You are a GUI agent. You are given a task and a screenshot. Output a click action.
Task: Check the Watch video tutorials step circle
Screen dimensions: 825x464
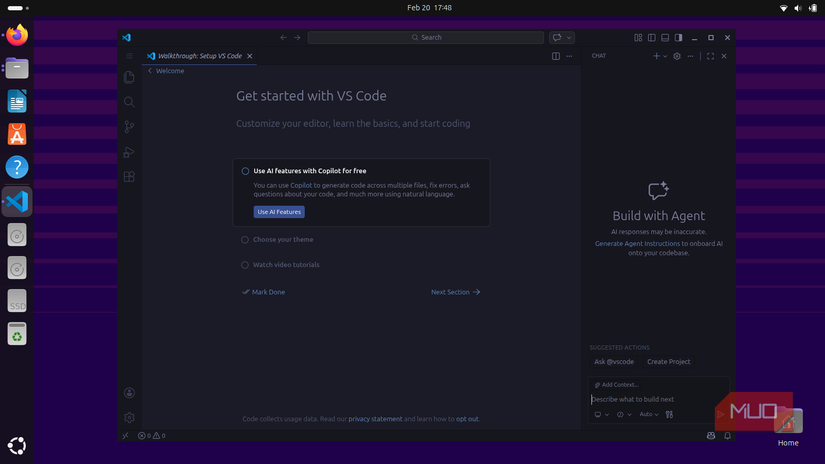pos(245,265)
